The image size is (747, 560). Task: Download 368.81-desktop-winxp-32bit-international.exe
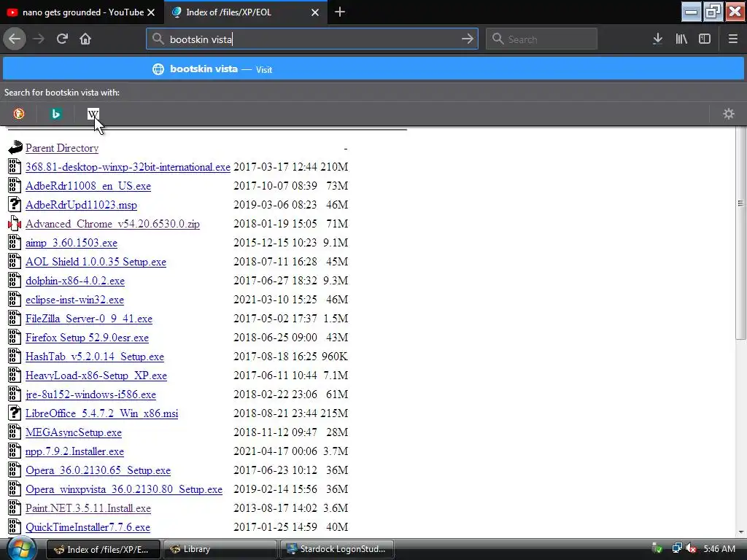[x=128, y=167]
